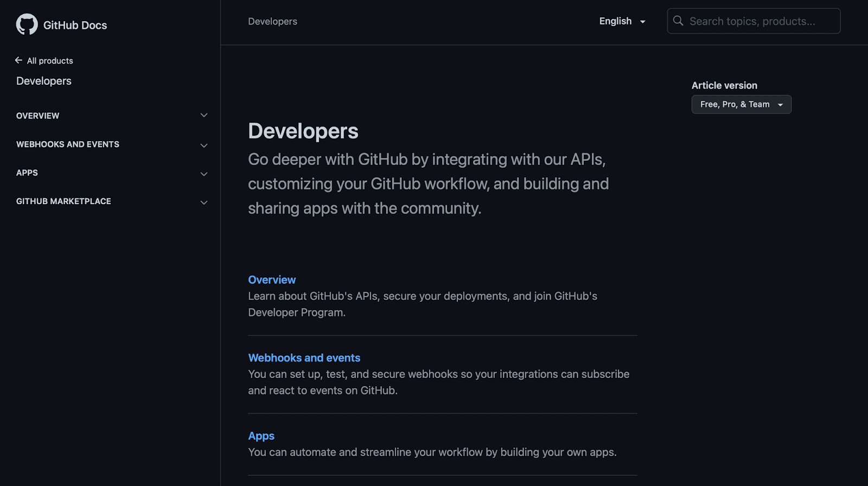Click the Developers breadcrumb in header

272,21
